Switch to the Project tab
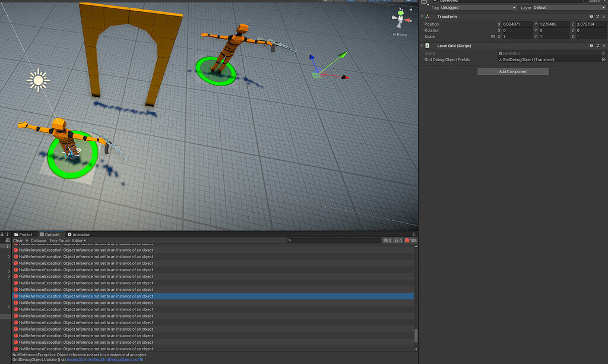 (23, 235)
